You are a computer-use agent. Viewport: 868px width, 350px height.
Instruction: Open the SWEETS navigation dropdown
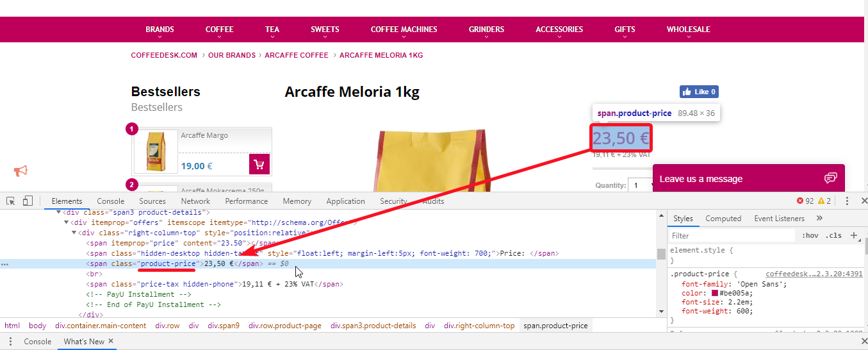click(325, 29)
